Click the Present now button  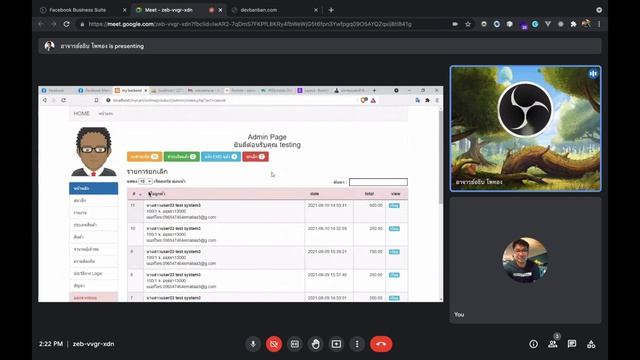336,344
